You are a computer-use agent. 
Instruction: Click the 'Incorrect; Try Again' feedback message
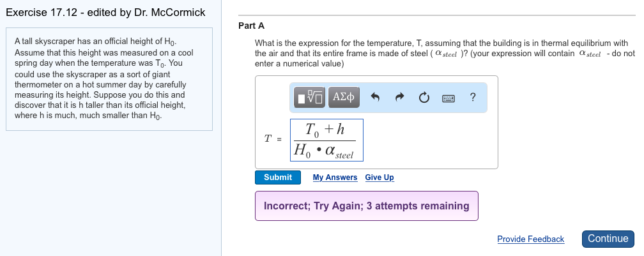[x=366, y=206]
